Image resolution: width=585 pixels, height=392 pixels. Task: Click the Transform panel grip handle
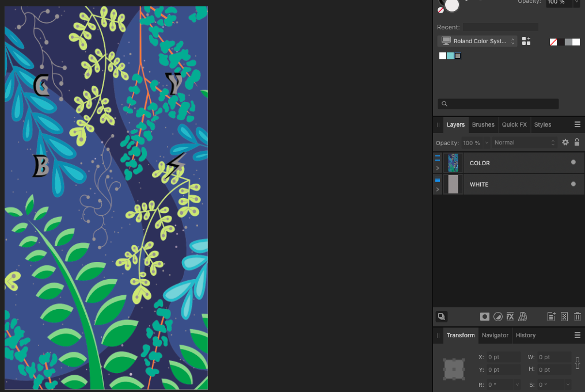pos(438,336)
